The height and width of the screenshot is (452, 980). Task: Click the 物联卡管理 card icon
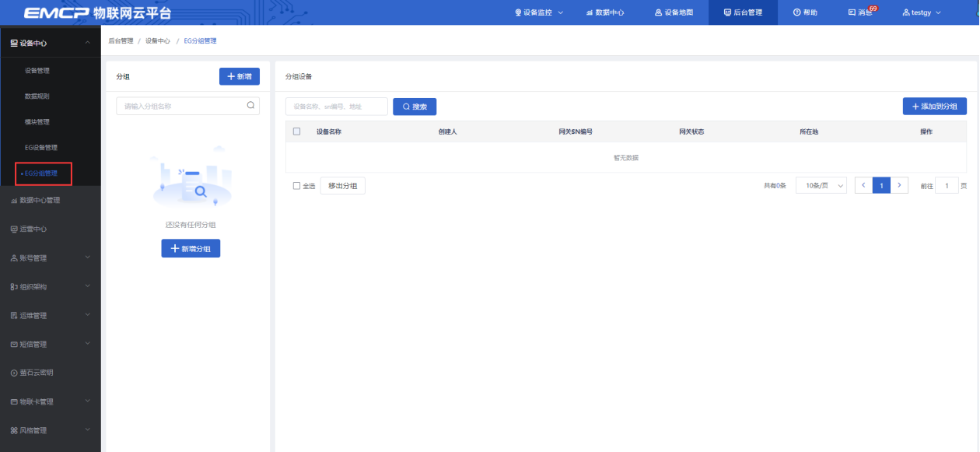pyautogui.click(x=14, y=401)
